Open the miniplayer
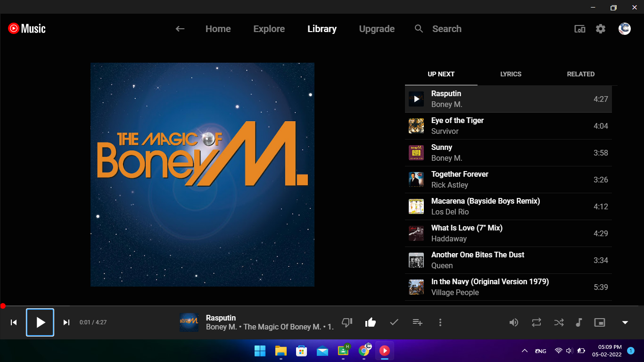644x362 pixels. point(600,322)
